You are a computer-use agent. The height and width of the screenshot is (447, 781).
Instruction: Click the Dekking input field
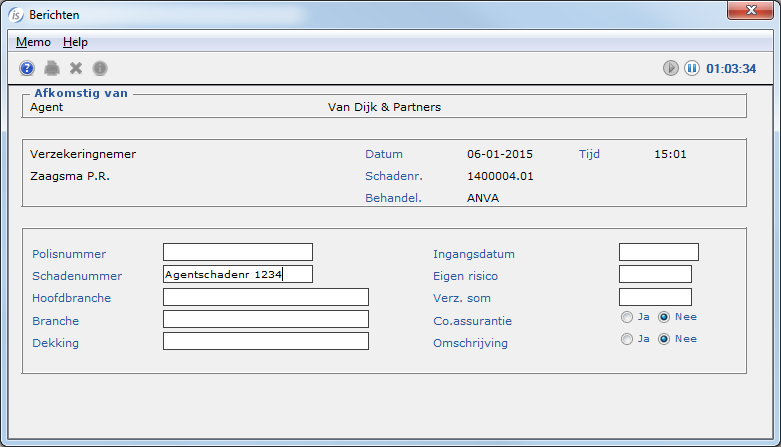(x=265, y=341)
